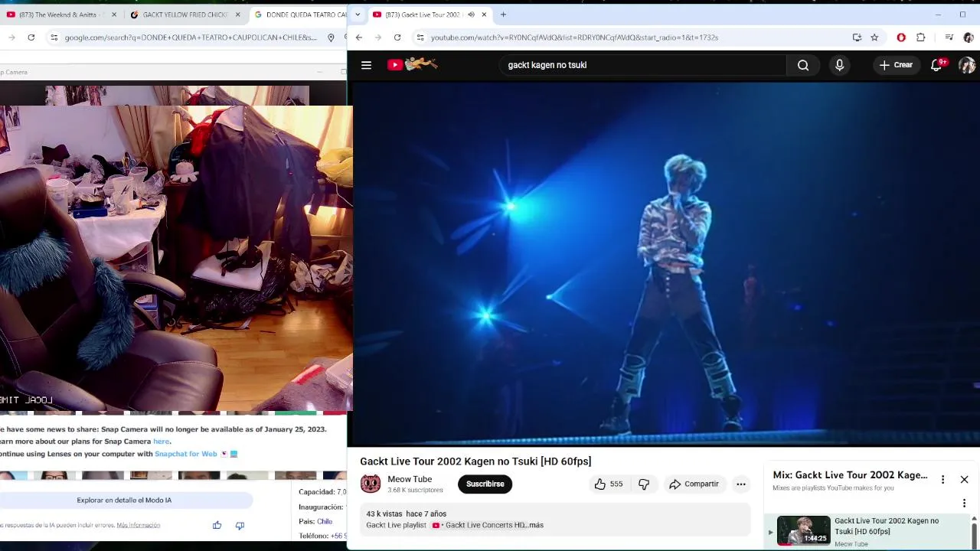This screenshot has height=551, width=980.
Task: Start voice search with the microphone icon
Action: (839, 65)
